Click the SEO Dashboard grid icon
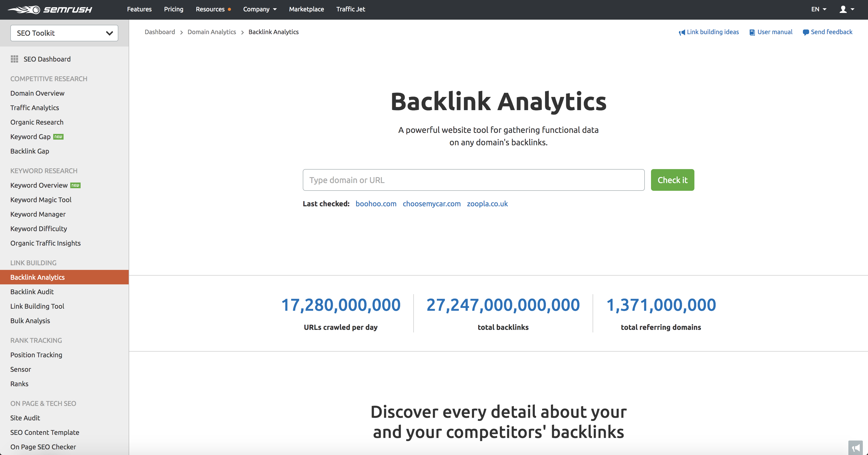Viewport: 868px width, 455px height. coord(14,59)
